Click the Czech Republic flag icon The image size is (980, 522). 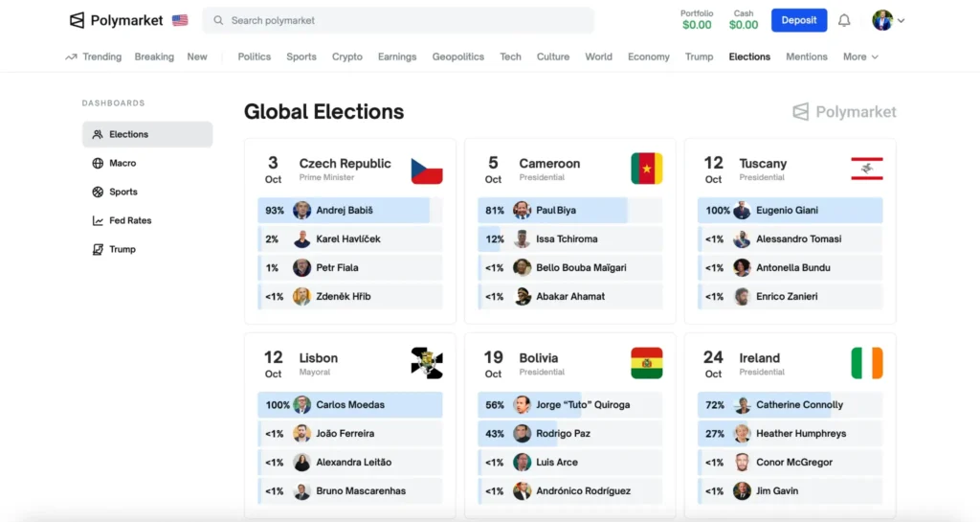[427, 170]
